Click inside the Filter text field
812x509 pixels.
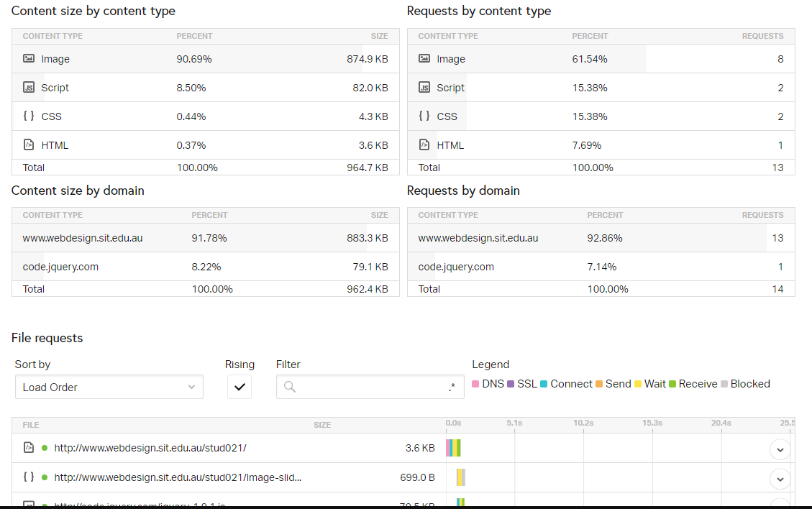pos(370,387)
